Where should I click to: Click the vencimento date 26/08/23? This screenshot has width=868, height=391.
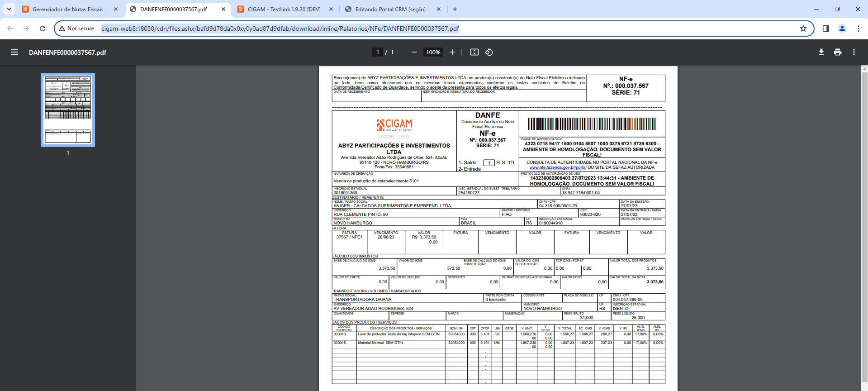pyautogui.click(x=386, y=237)
